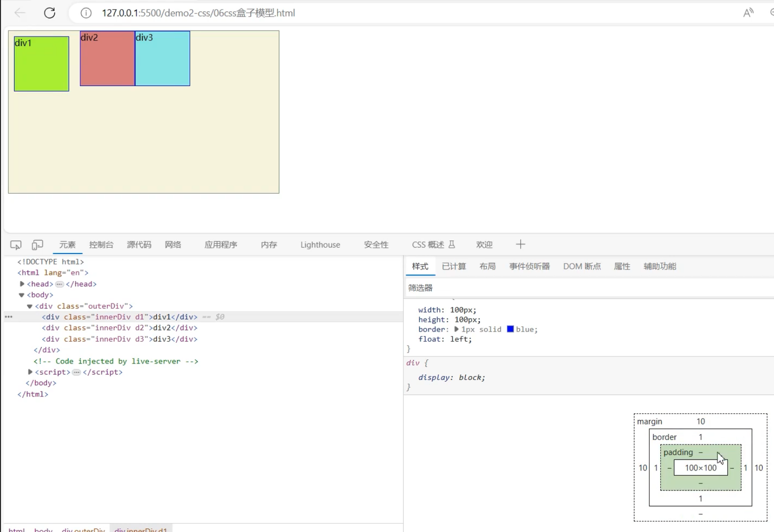Select the innerDiv d2 element row
Viewport: 774px width, 532px height.
pos(120,328)
